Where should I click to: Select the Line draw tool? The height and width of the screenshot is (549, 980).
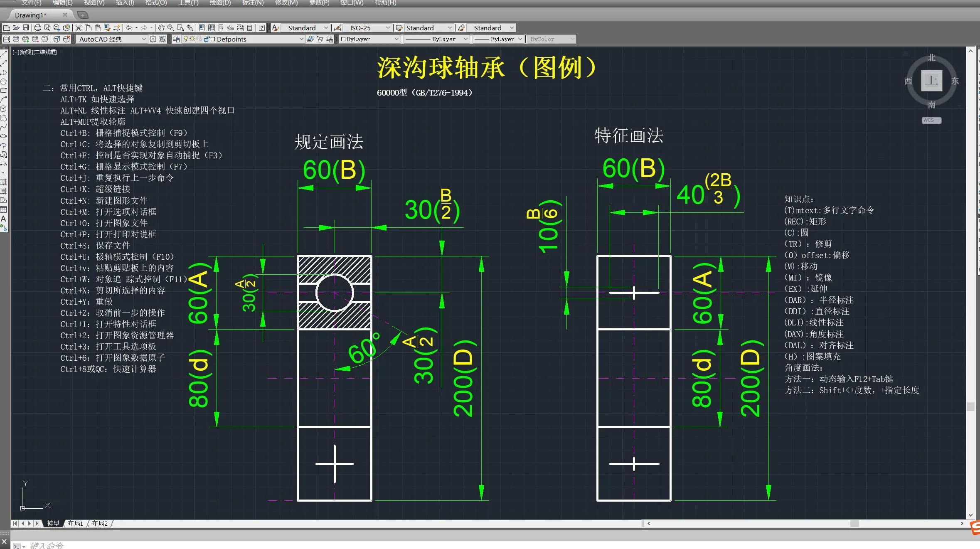[x=4, y=53]
